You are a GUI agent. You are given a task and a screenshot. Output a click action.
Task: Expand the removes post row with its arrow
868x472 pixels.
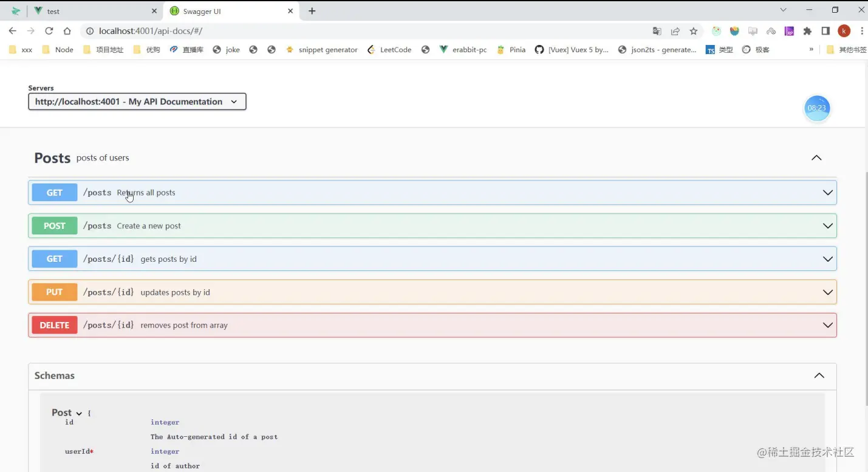(827, 325)
